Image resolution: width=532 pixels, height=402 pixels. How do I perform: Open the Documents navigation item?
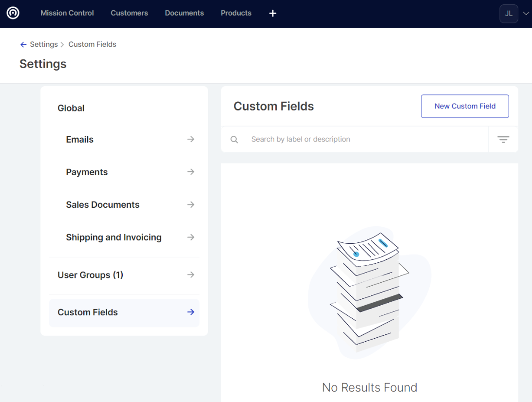[184, 13]
